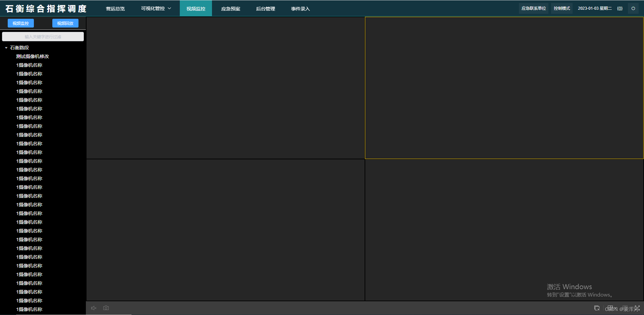Enter fullscreen with the expand arrows icon
This screenshot has width=644, height=315.
tap(637, 308)
